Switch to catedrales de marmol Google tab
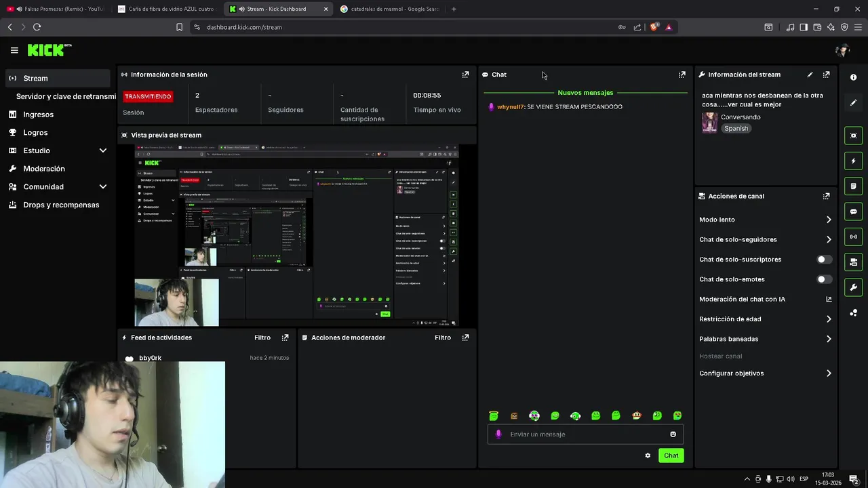868x488 pixels. coord(390,9)
